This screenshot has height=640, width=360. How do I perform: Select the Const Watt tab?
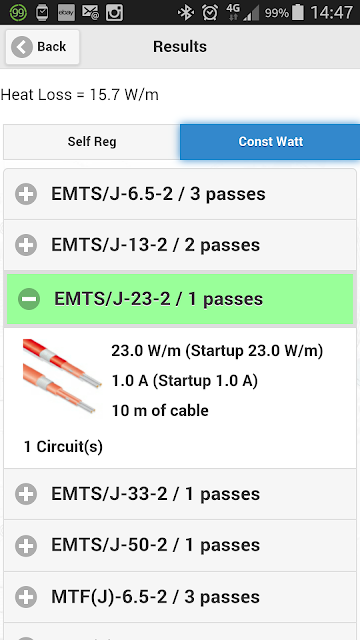click(270, 142)
